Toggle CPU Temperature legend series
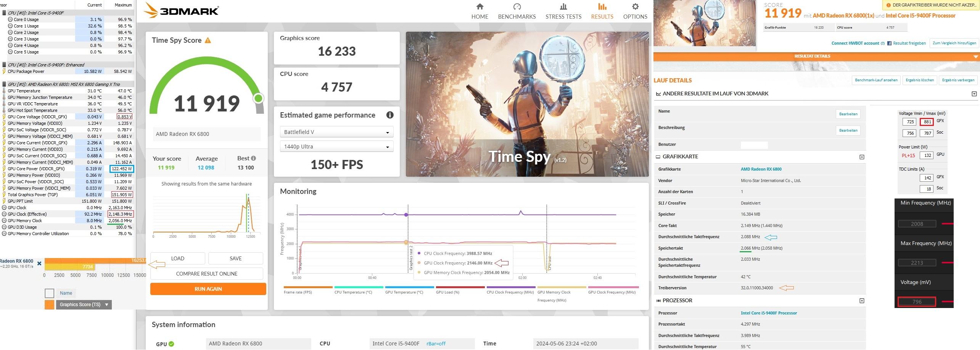 coord(359,290)
